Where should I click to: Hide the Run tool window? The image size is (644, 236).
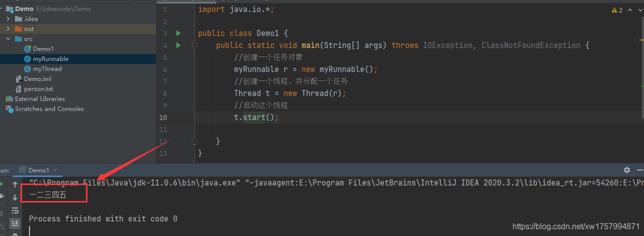[640, 170]
